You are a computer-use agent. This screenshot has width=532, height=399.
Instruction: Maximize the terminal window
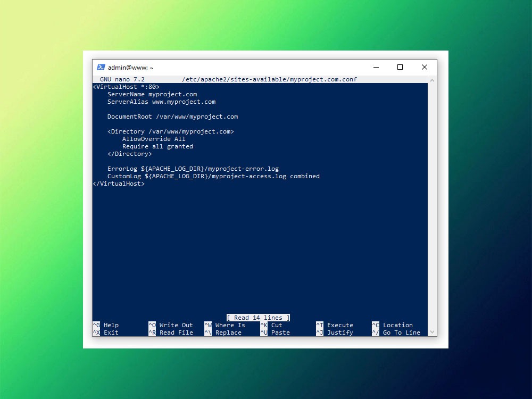pos(400,68)
